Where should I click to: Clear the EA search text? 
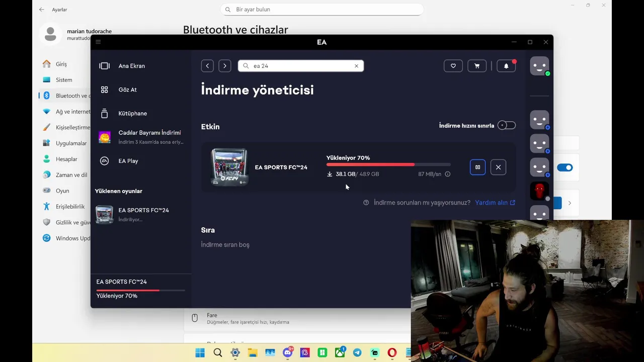click(356, 66)
